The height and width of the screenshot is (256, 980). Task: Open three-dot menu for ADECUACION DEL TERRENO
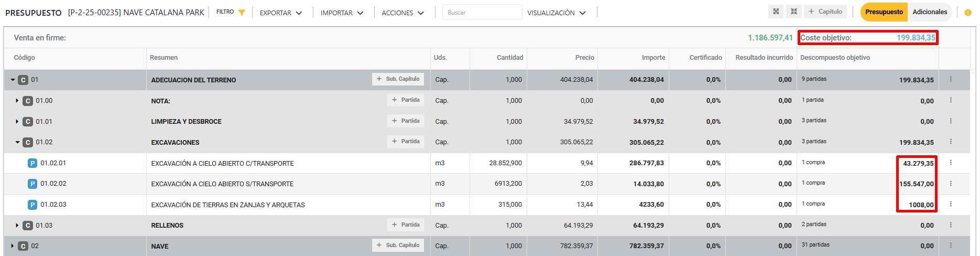tap(951, 79)
